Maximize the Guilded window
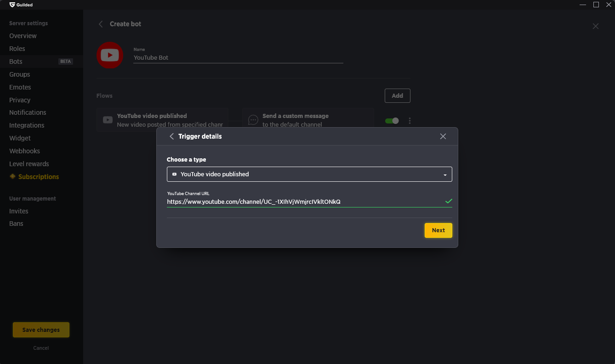 click(x=596, y=5)
